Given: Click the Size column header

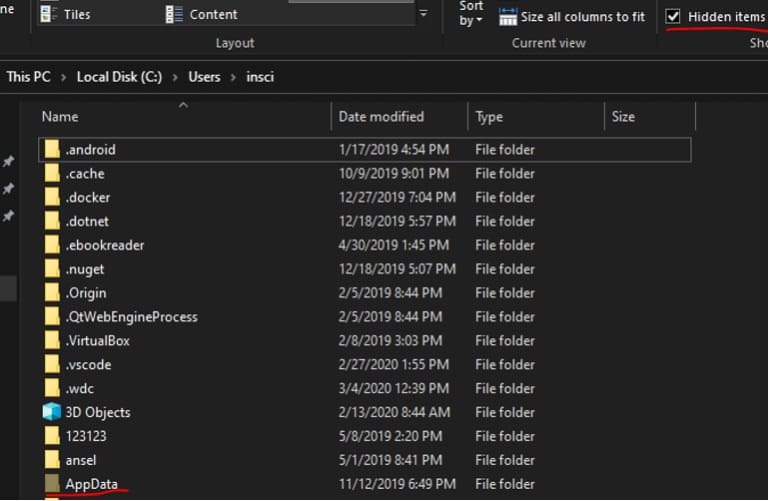Looking at the screenshot, I should click(x=623, y=117).
